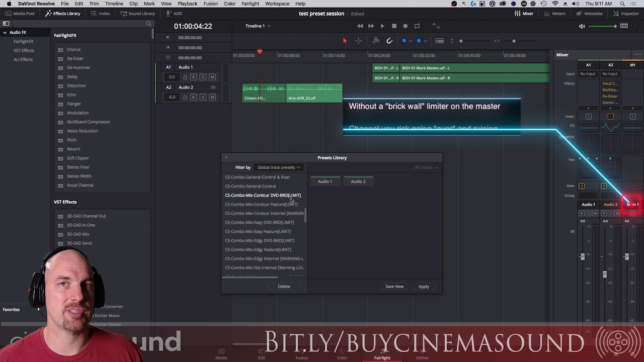Open the Meters panel
The height and width of the screenshot is (362, 644).
554,14
